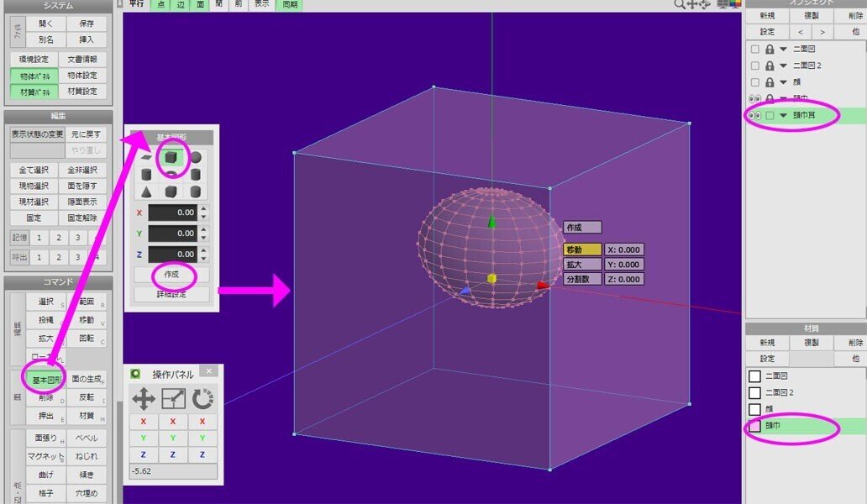
Task: Collapse the 二面図２ object tree arrow
Action: tap(784, 66)
